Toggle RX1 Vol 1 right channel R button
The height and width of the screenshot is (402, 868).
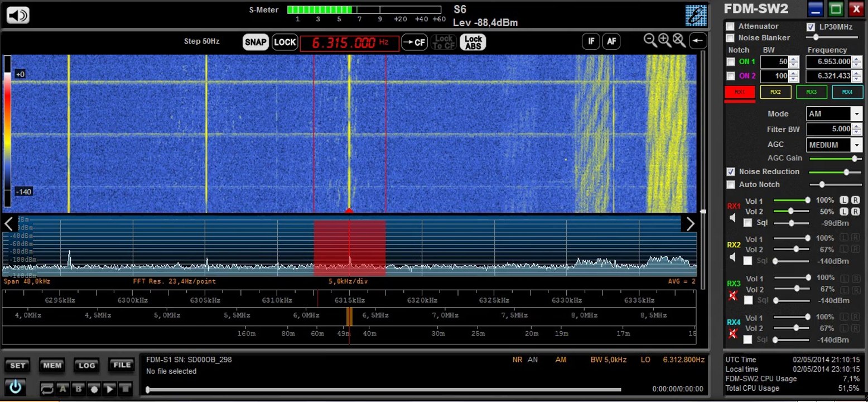click(x=855, y=200)
